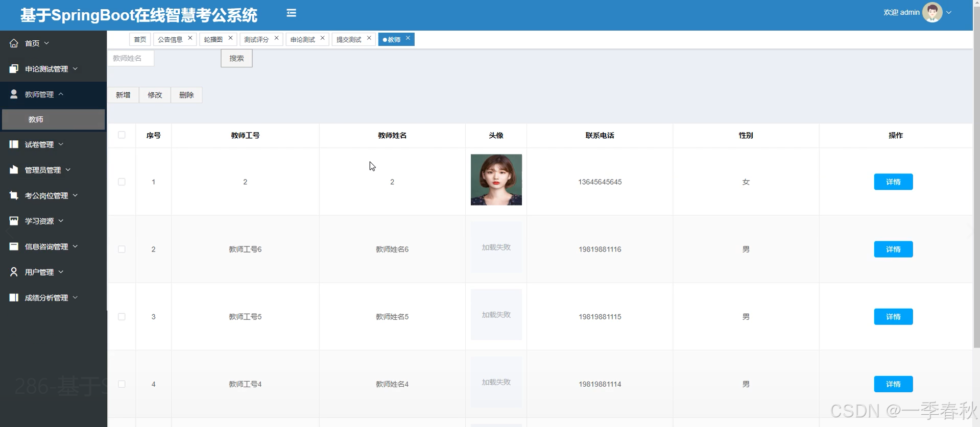Switch to the 首页 tab

tap(140, 39)
